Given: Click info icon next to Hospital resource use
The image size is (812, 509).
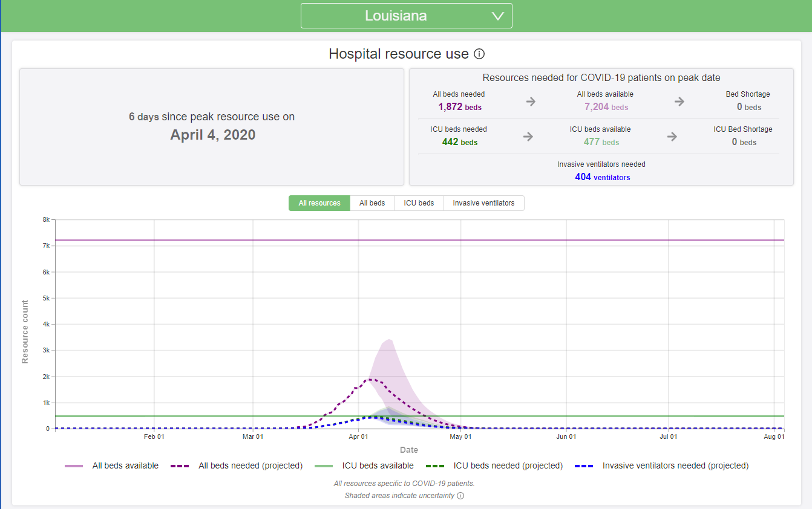Looking at the screenshot, I should [479, 54].
